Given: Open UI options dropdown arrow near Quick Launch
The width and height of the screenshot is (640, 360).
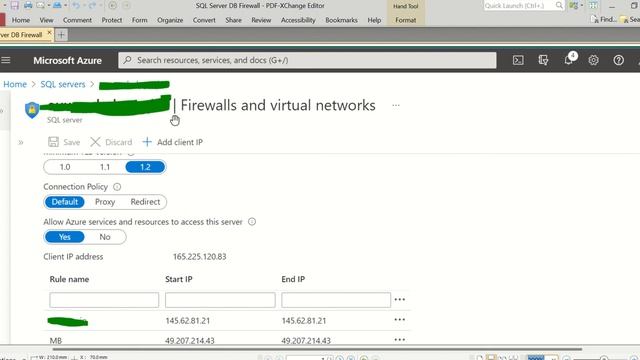Looking at the screenshot, I should coord(582,5).
